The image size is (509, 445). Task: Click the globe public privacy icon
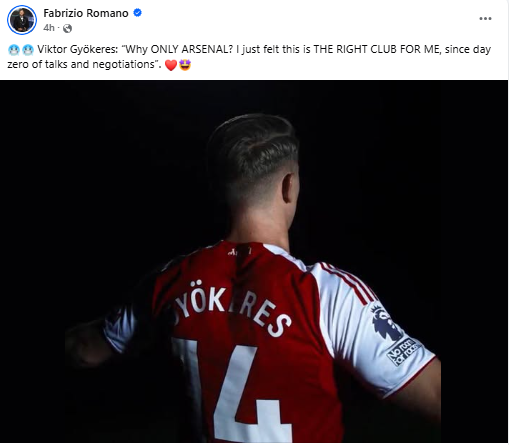67,28
